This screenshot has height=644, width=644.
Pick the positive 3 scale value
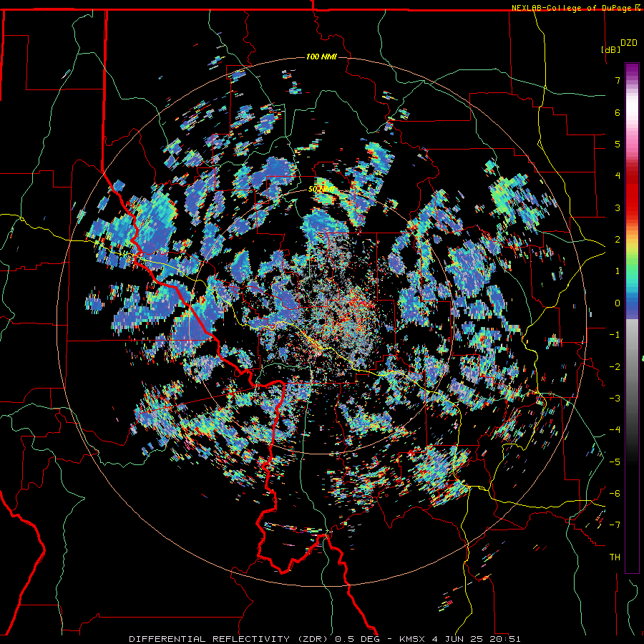(x=618, y=208)
